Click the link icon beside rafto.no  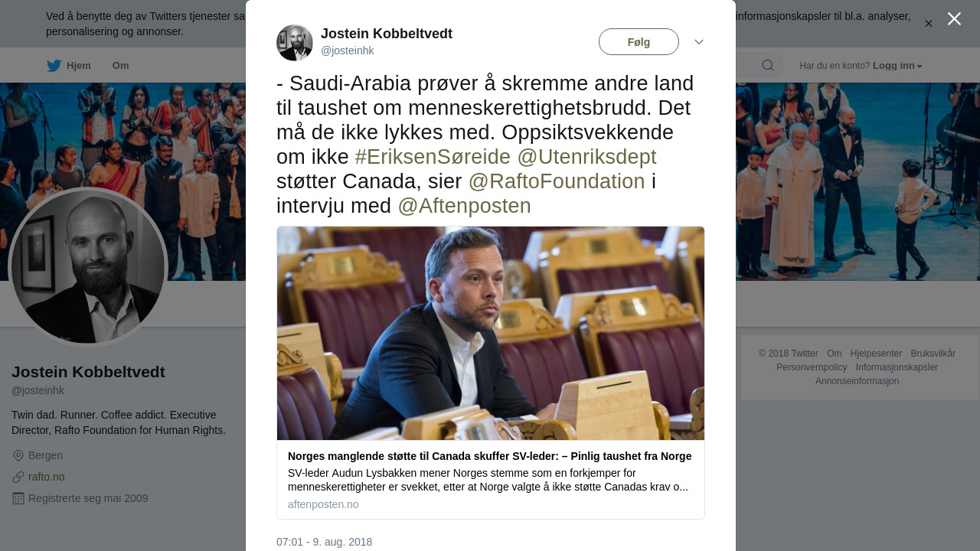point(18,477)
